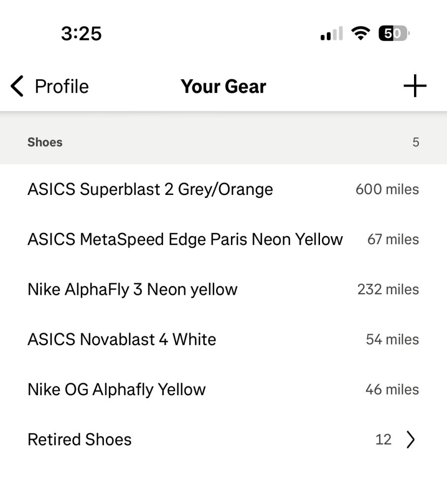Tap the battery indicator icon

393,33
